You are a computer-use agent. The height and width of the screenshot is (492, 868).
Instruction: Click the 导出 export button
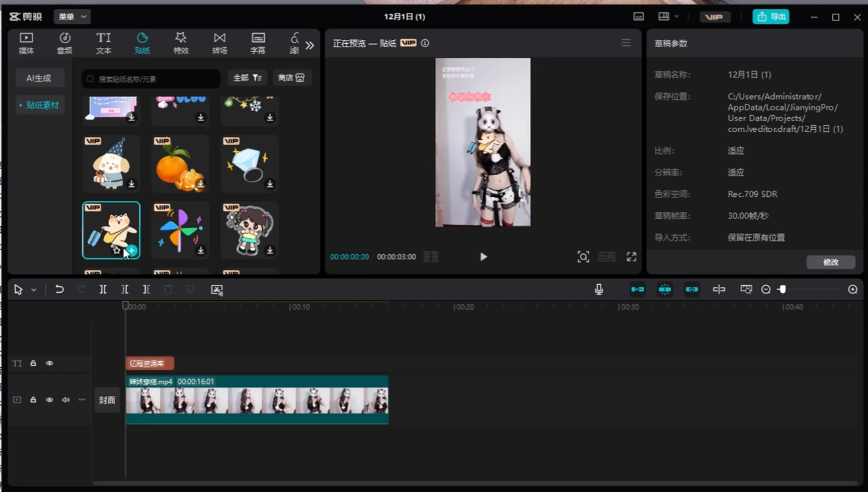(771, 16)
